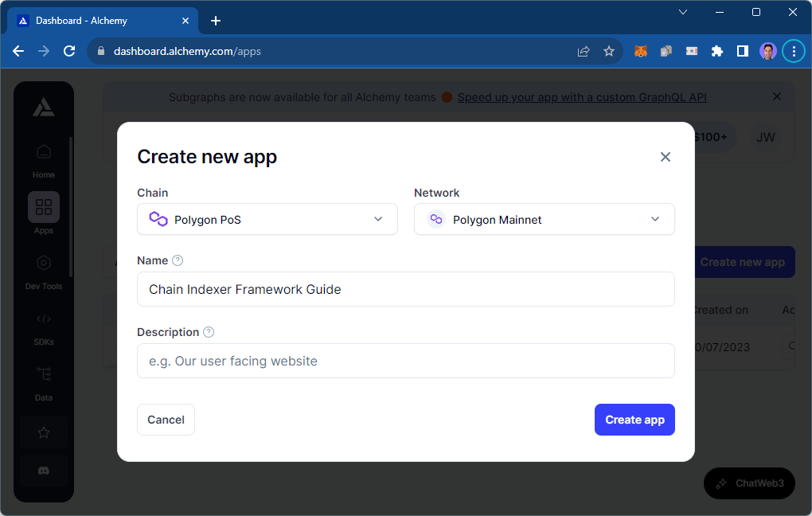
Task: Open the MetaMask fox extension
Action: [x=641, y=51]
